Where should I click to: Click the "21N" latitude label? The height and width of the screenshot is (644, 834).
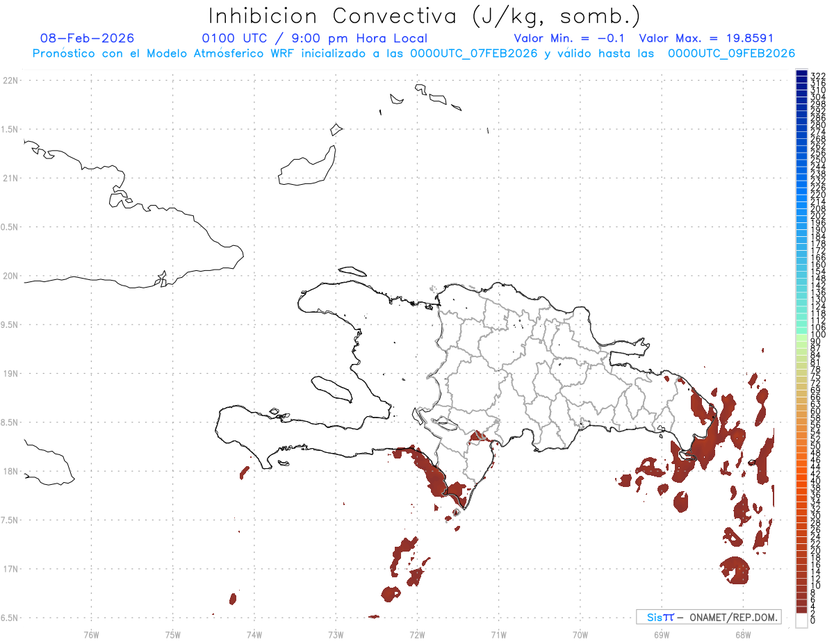coord(10,178)
